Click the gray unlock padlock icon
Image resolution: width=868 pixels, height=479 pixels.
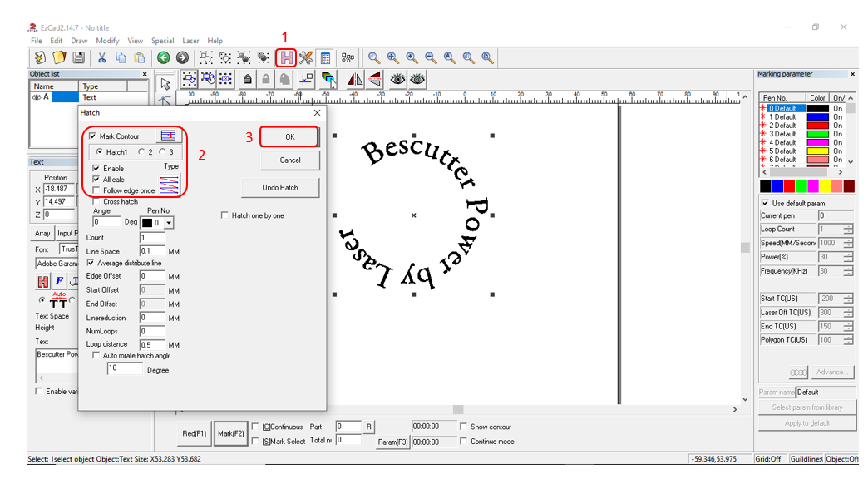[x=266, y=80]
